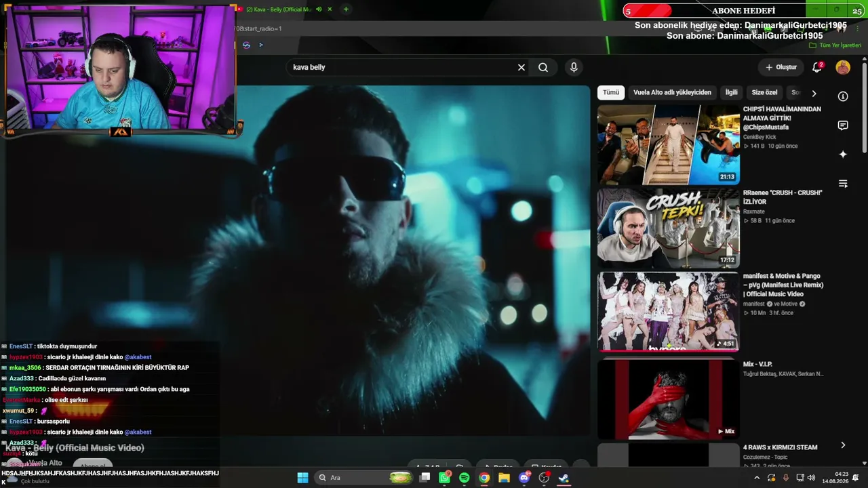Click the browser address bar URL
The width and height of the screenshot is (868, 488).
259,28
